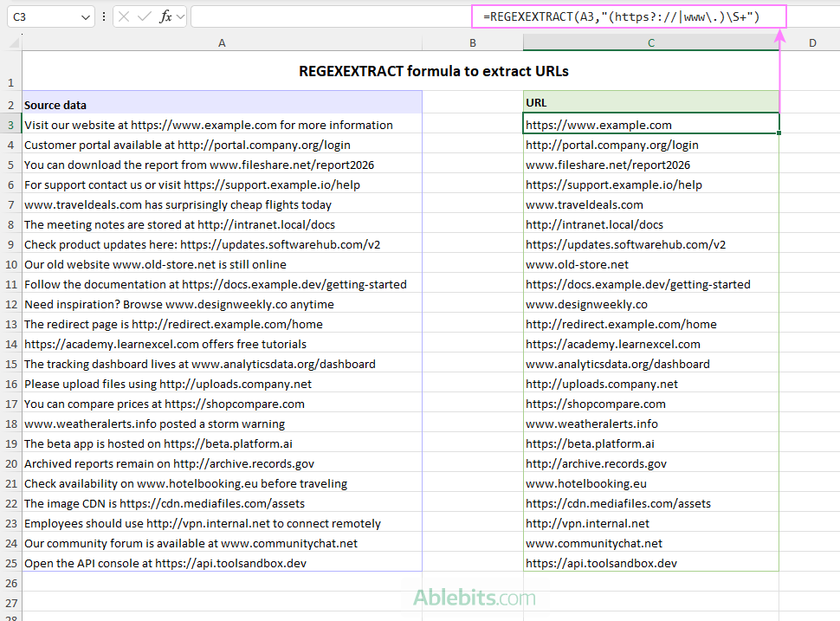Viewport: 840px width, 621px height.
Task: Click the 'URL' header cell
Action: pos(651,102)
